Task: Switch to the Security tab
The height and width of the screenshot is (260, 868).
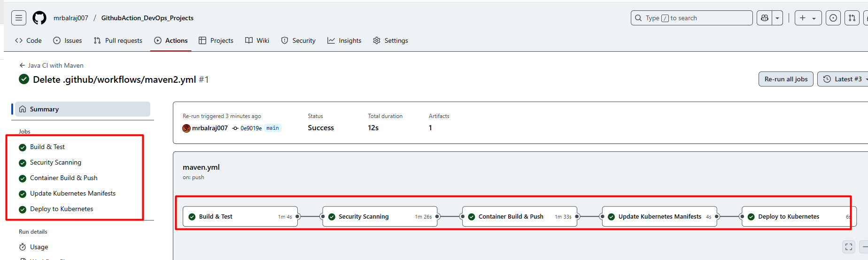Action: click(x=298, y=40)
